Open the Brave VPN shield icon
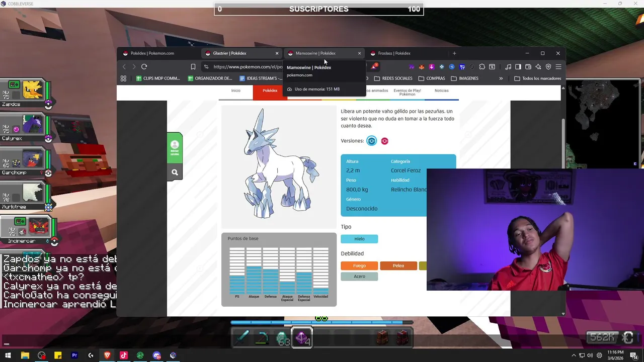This screenshot has height=362, width=644. tap(548, 66)
